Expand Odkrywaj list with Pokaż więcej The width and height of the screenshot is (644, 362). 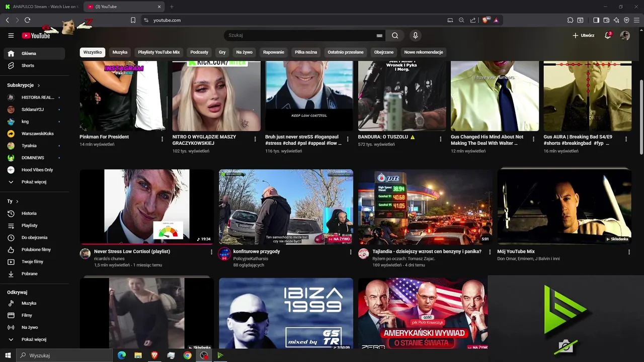[34, 339]
